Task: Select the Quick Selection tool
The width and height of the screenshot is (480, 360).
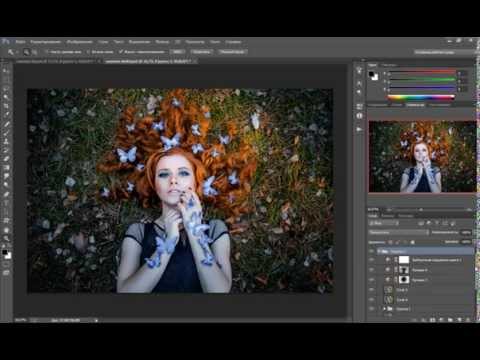Action: [6, 97]
